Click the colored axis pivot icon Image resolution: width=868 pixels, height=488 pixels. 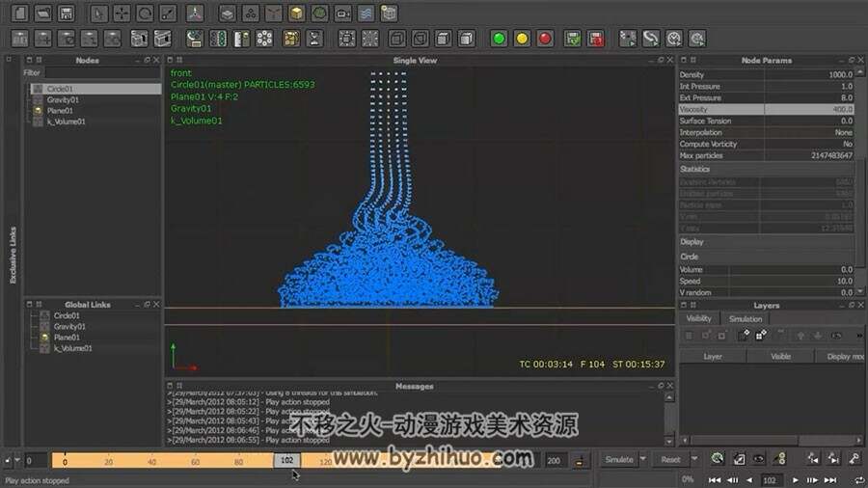click(195, 13)
